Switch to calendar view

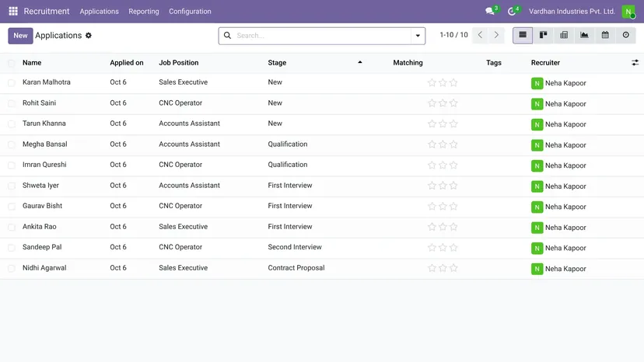(x=605, y=35)
